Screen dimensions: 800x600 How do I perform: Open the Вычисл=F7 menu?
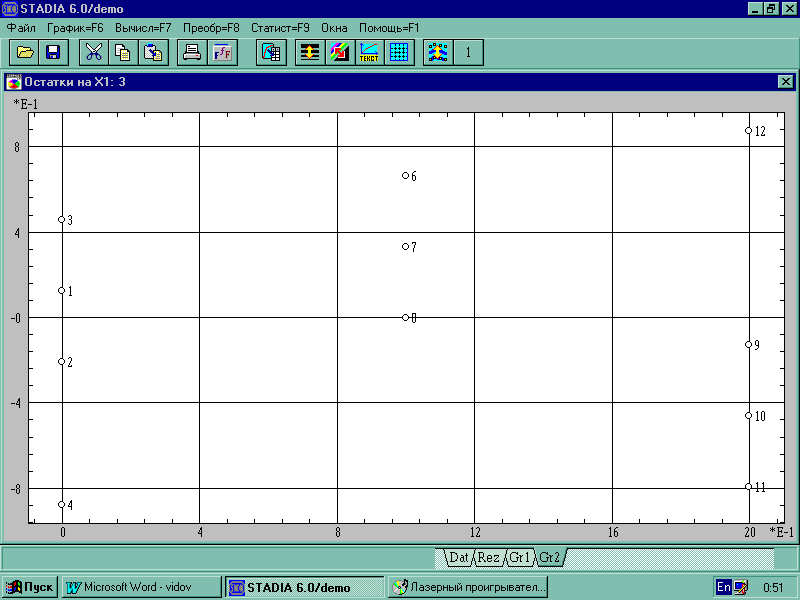(143, 28)
